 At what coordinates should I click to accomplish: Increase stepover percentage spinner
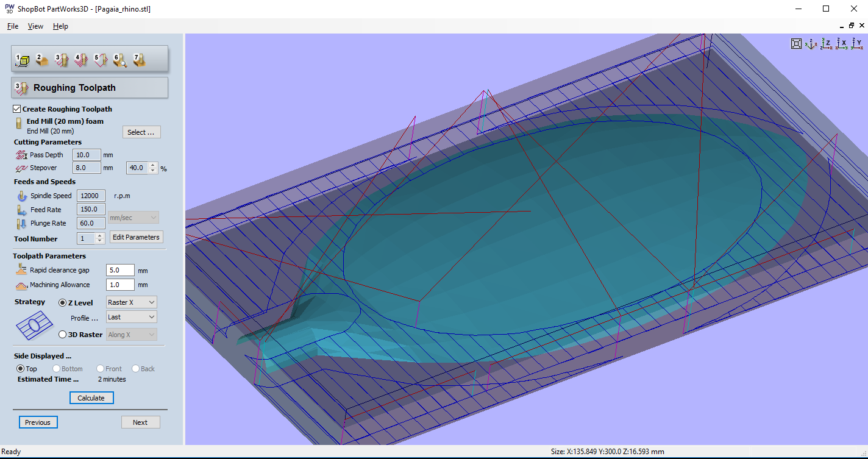click(x=152, y=165)
